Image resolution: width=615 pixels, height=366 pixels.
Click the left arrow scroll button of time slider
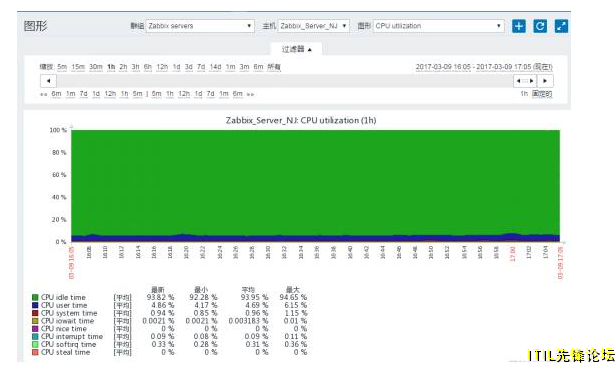tap(48, 81)
